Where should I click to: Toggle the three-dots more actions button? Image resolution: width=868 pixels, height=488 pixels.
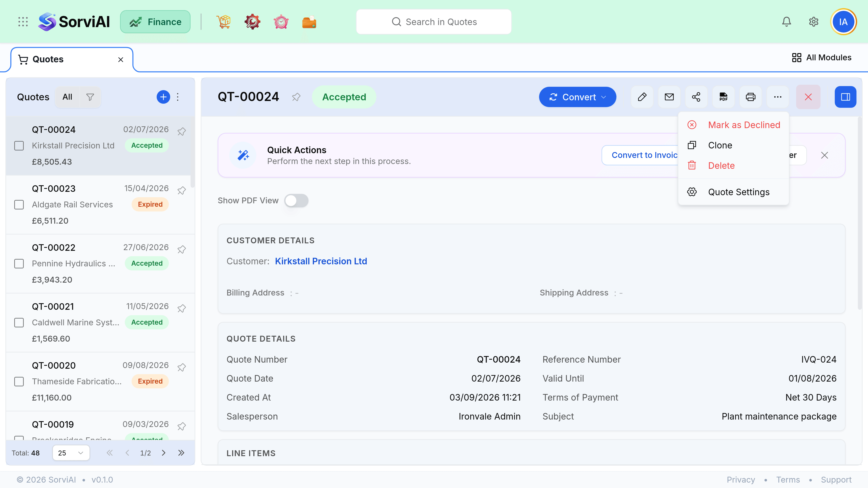pyautogui.click(x=778, y=97)
